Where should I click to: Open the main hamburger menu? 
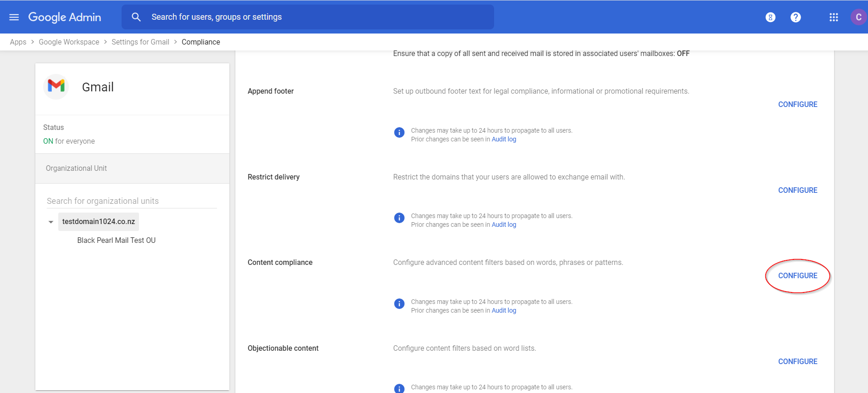(14, 17)
